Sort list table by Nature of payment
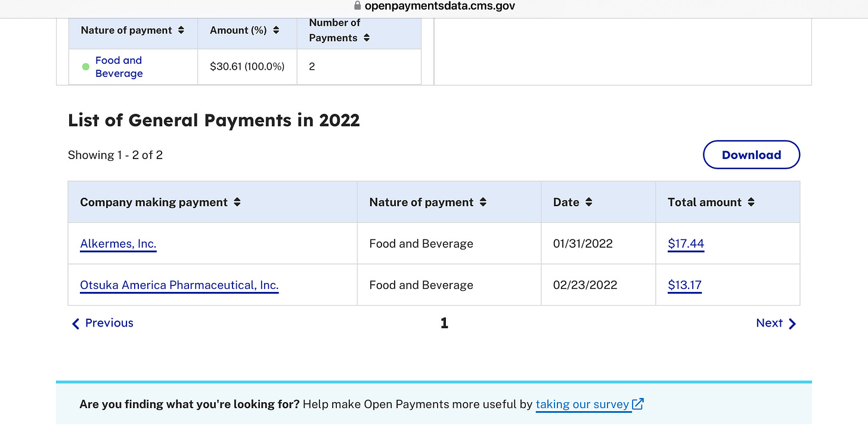868x448 pixels. pos(483,202)
